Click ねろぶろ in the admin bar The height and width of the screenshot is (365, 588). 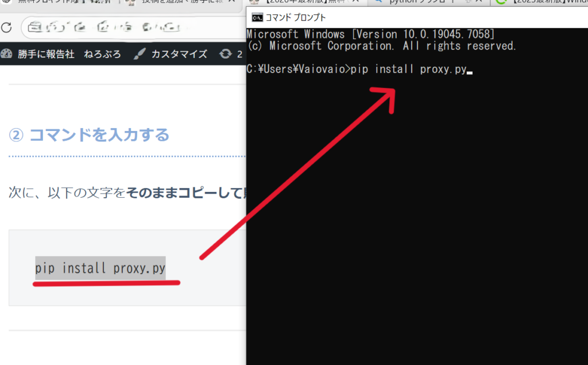tap(102, 54)
